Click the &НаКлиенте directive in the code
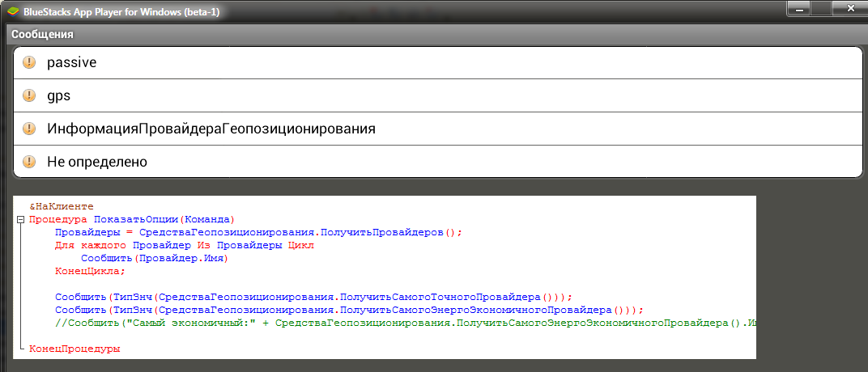 (62, 207)
